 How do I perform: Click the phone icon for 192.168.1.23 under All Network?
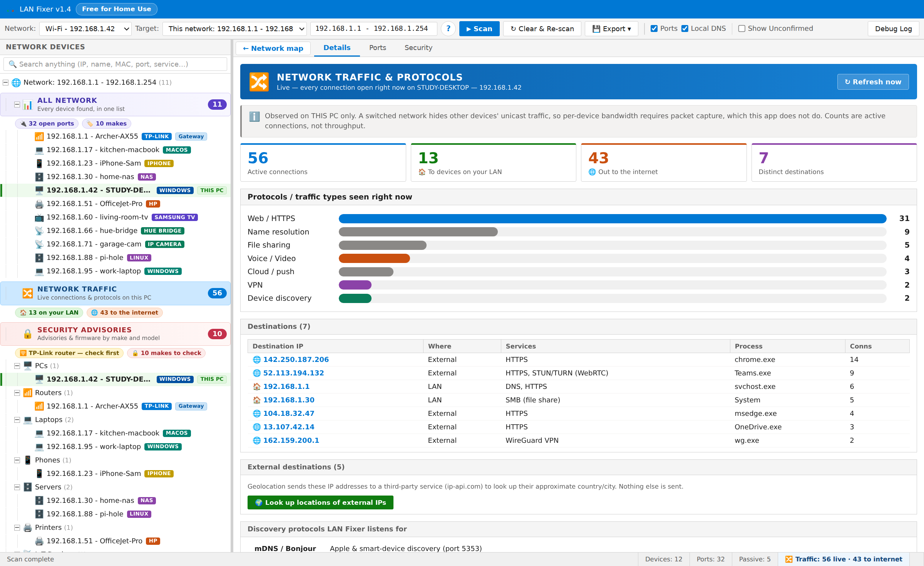(x=39, y=164)
